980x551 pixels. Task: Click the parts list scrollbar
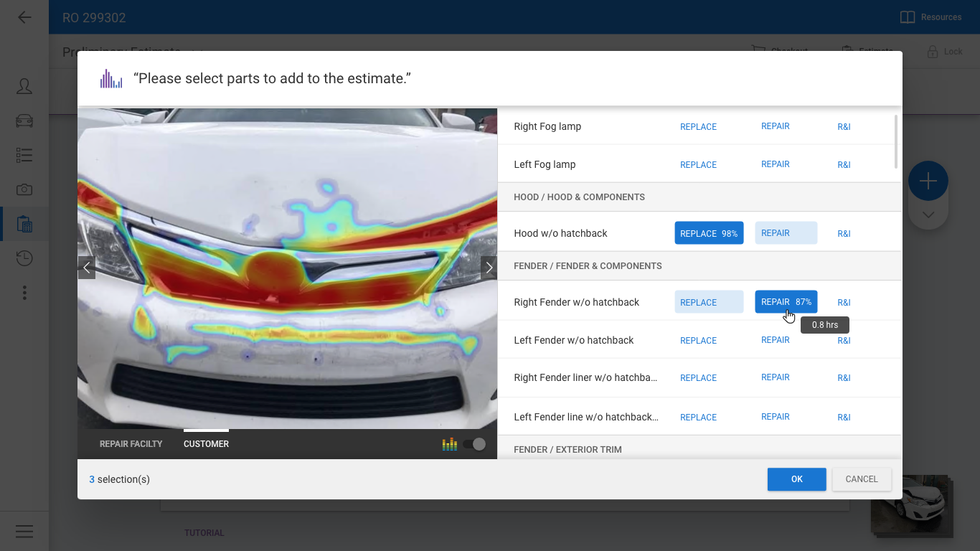(895, 141)
